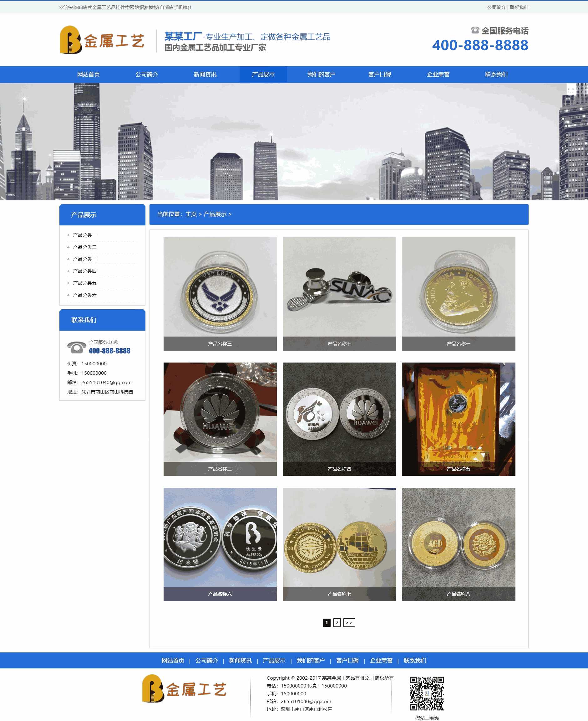Select 产品分类一 in the sidebar list
Image resolution: width=588 pixels, height=721 pixels.
pyautogui.click(x=85, y=235)
